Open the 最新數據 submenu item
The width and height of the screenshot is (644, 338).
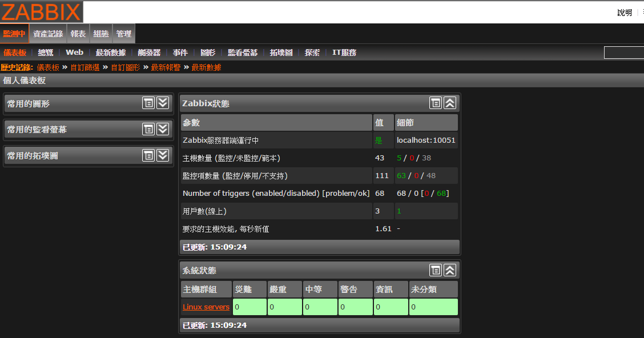coord(111,53)
